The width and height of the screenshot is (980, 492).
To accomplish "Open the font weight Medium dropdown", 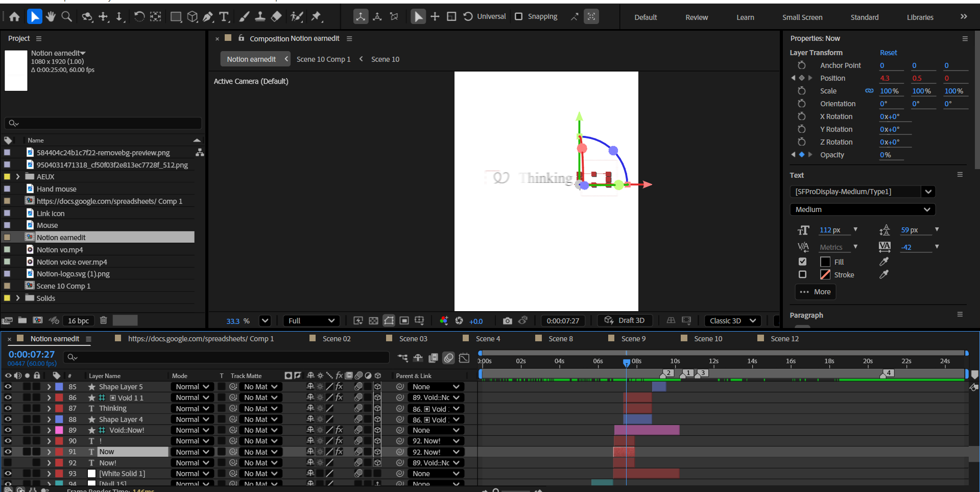I will [862, 209].
